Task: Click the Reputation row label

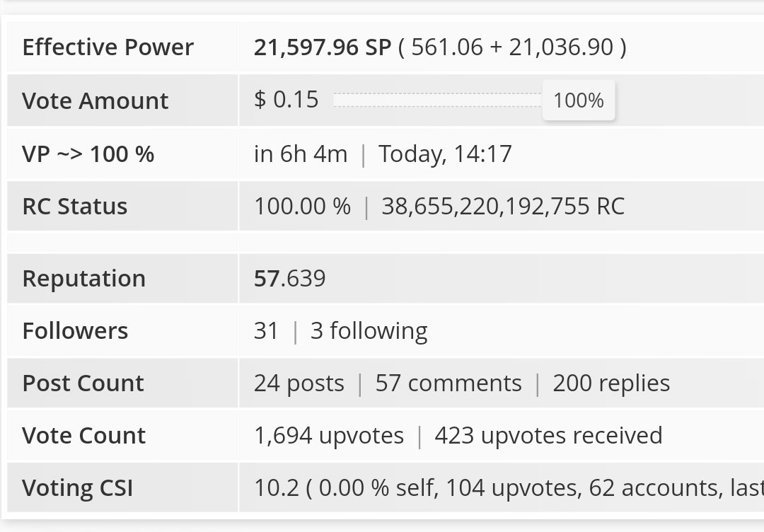Action: 83,278
